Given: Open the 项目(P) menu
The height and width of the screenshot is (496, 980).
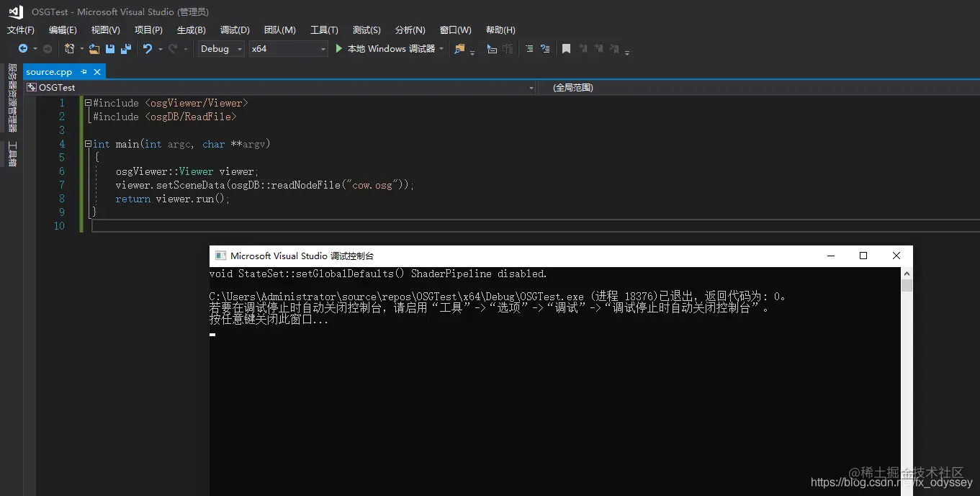Looking at the screenshot, I should point(148,30).
